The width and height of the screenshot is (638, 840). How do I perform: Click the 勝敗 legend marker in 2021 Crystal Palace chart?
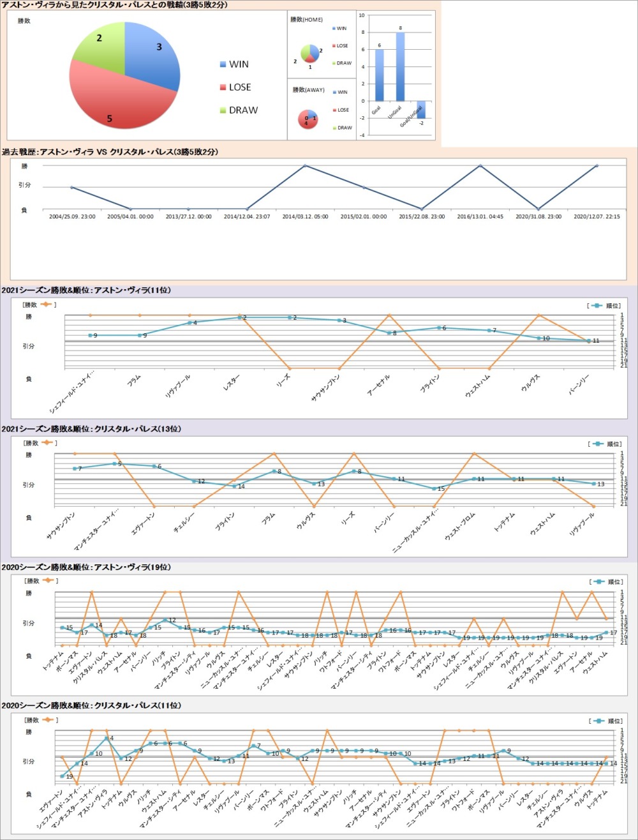click(49, 443)
